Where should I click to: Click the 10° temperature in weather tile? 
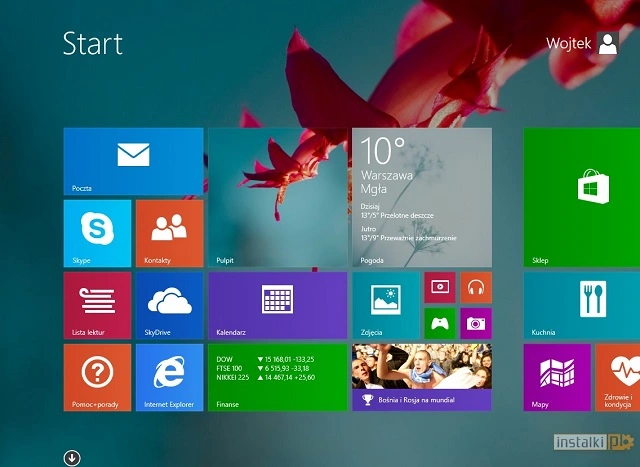pos(383,151)
